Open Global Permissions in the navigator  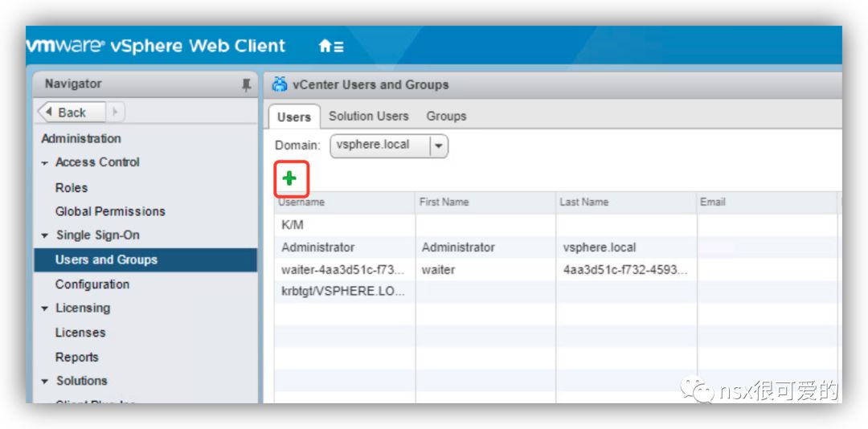pos(110,211)
